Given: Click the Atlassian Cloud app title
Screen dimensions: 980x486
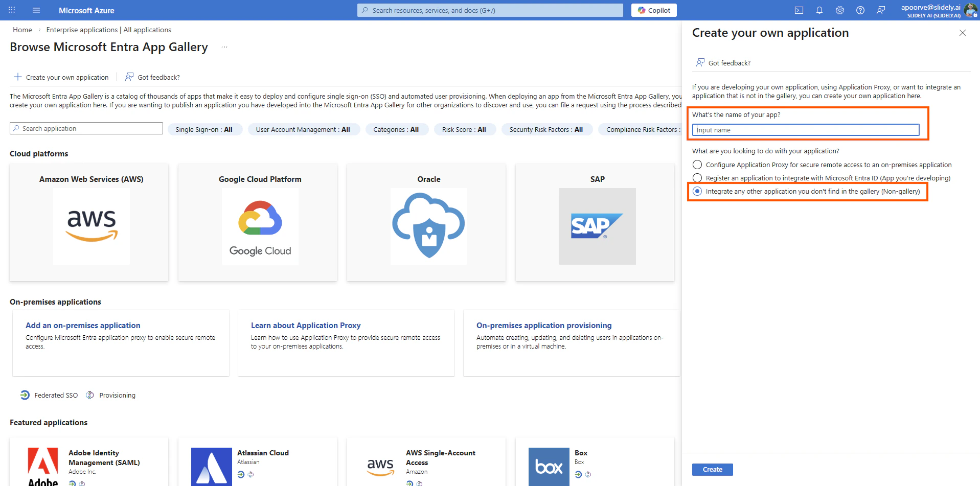Looking at the screenshot, I should (263, 453).
